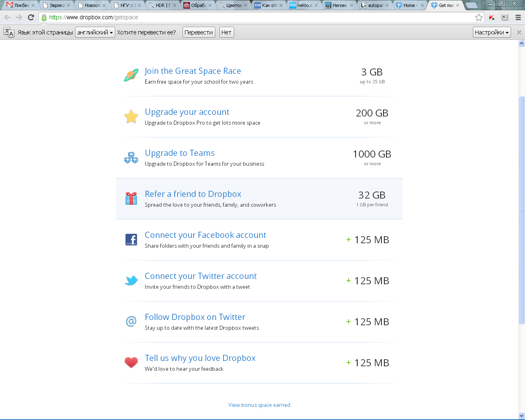525x420 pixels.
Task: Click the scrollbar up arrow
Action: 521,43
